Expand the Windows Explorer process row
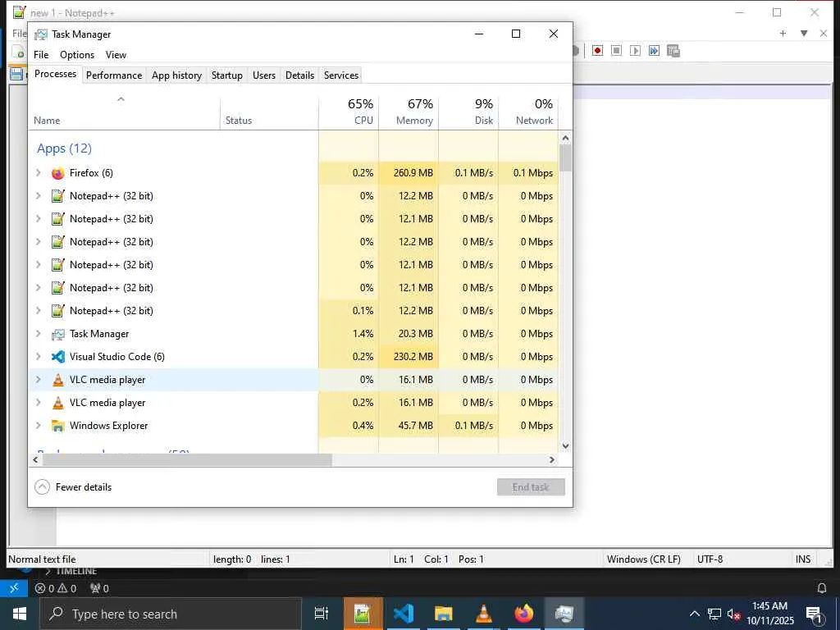 tap(38, 426)
